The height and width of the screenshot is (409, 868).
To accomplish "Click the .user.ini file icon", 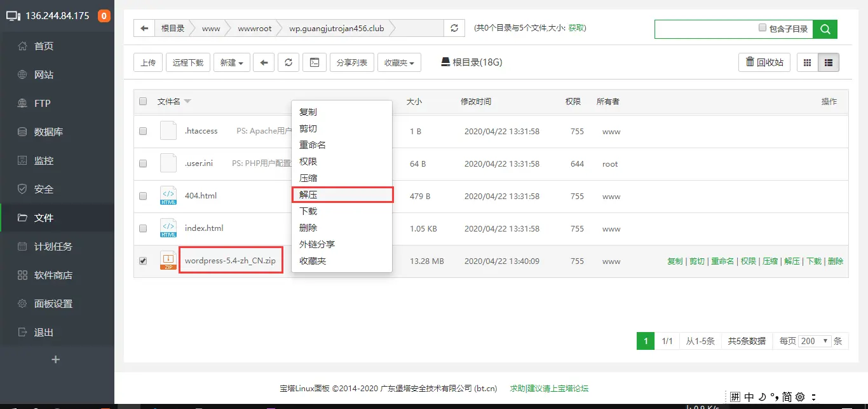I will (x=168, y=163).
